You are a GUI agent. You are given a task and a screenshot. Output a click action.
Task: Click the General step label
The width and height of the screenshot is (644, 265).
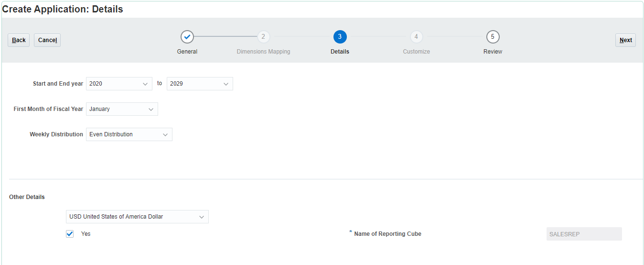pos(187,52)
